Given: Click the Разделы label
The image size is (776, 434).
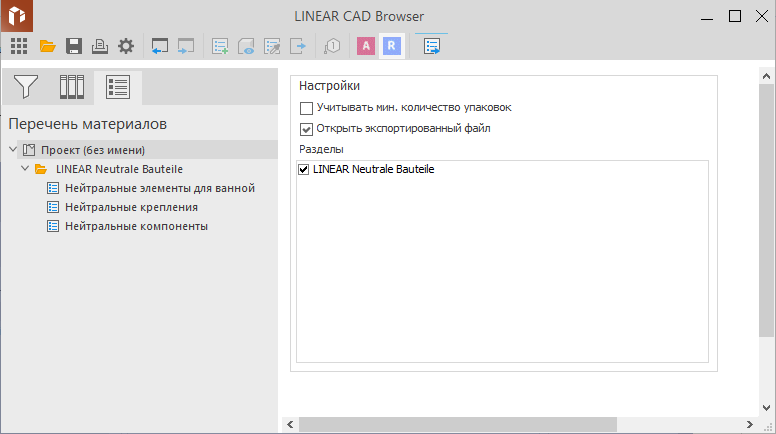Looking at the screenshot, I should point(321,149).
